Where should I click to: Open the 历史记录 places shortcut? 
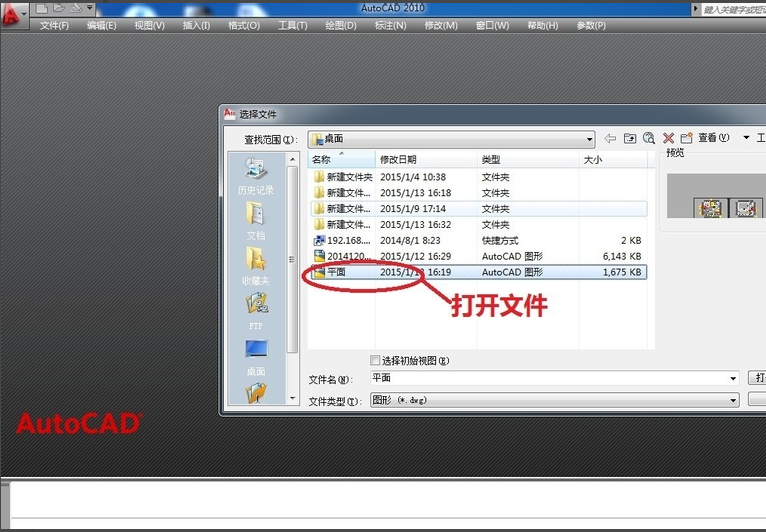[256, 177]
